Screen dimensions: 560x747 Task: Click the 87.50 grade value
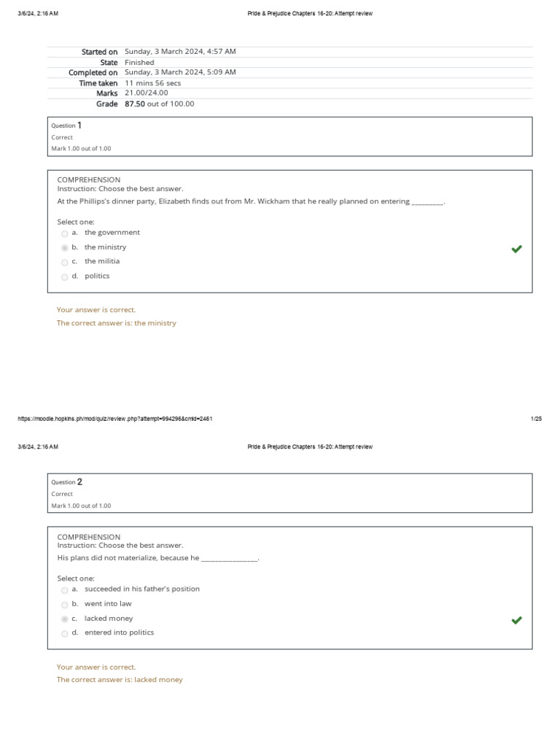pos(135,104)
